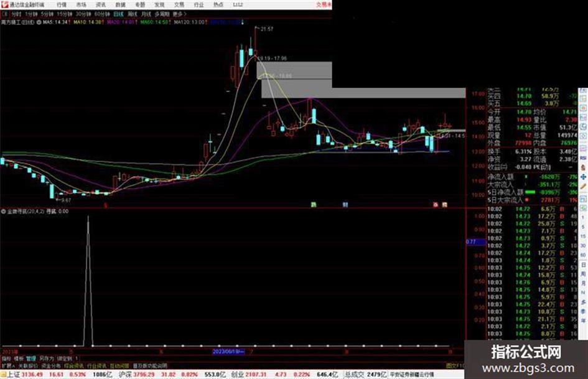Open the 数据 menu
The image size is (588, 379).
pos(120,5)
